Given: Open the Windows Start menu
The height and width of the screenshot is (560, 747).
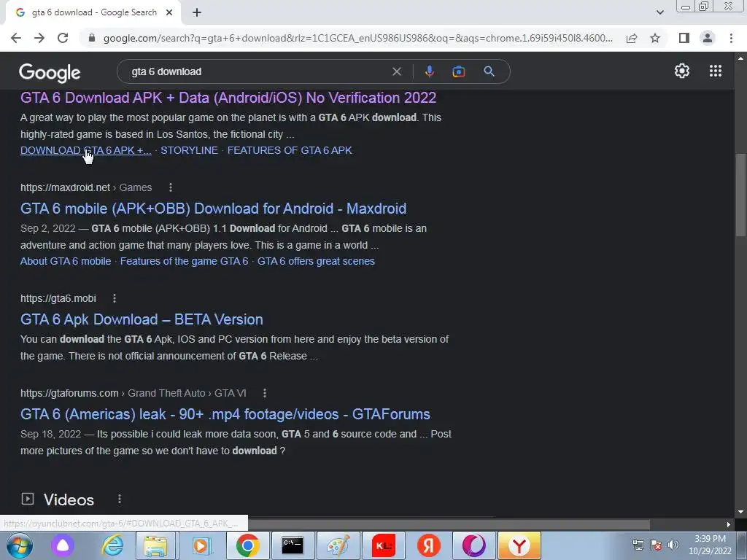Looking at the screenshot, I should pyautogui.click(x=20, y=545).
